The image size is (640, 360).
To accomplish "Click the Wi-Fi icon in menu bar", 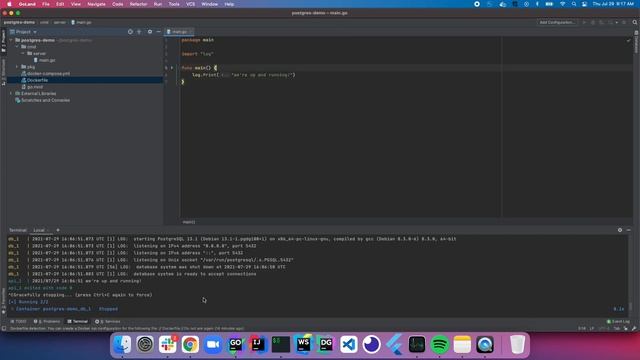I will (x=562, y=4).
